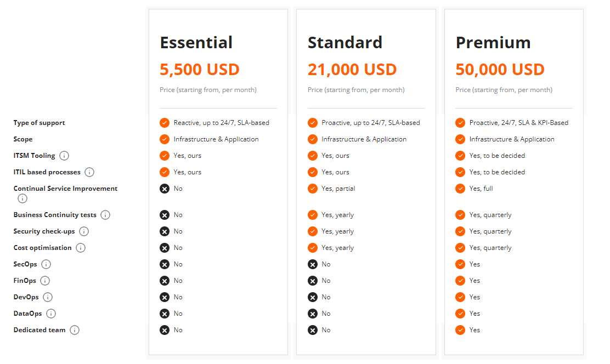Click info icon next to ITSM Tooling
This screenshot has height=364, width=610.
pyautogui.click(x=64, y=156)
